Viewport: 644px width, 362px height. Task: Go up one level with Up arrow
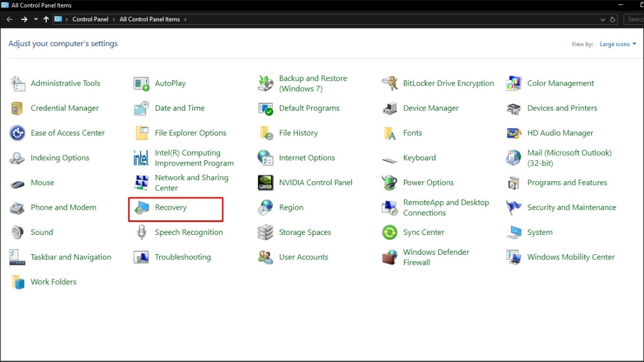point(46,19)
